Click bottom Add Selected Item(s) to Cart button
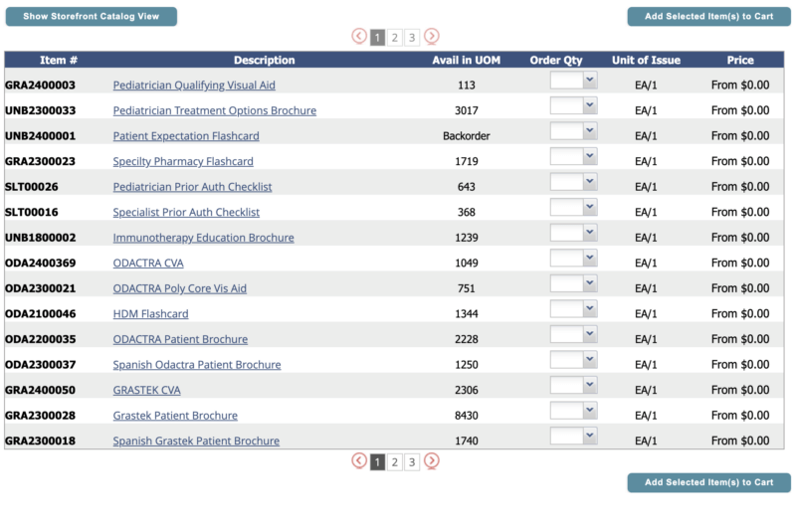Screen dimensions: 796x532 (x=708, y=482)
